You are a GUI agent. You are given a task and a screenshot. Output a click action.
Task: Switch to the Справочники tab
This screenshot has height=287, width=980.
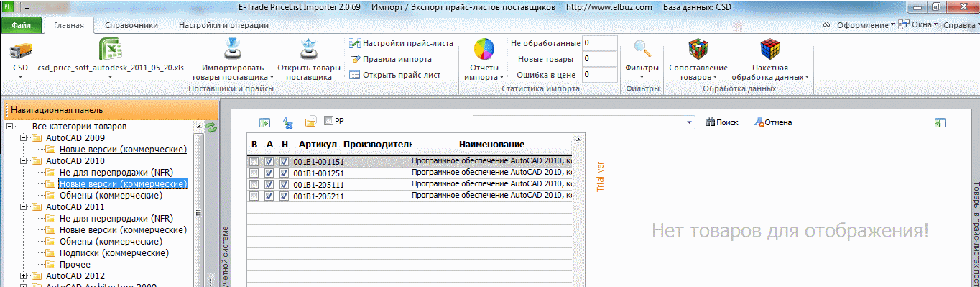pos(131,25)
